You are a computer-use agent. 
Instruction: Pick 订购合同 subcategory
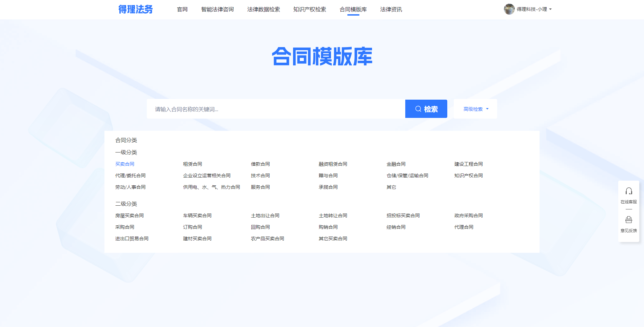click(x=193, y=227)
